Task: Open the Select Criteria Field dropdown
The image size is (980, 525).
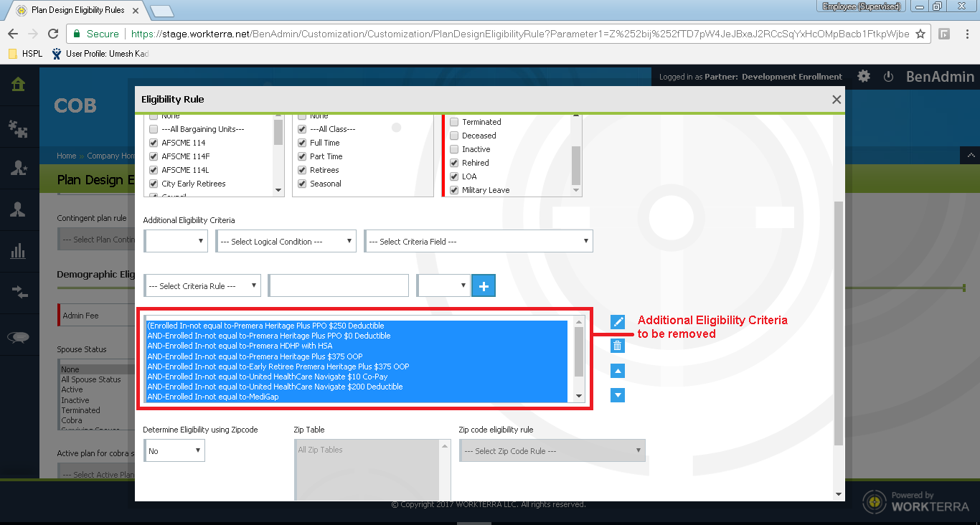Action: click(x=479, y=241)
